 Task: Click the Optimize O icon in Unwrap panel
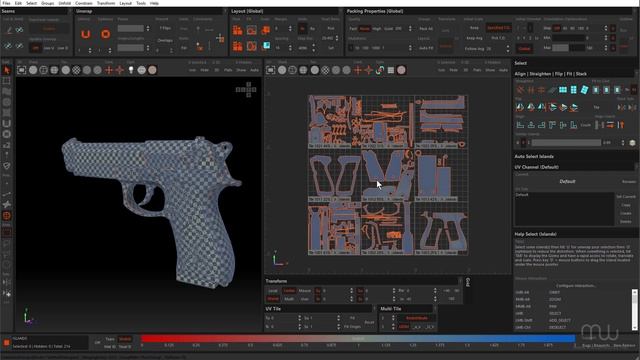(105, 34)
